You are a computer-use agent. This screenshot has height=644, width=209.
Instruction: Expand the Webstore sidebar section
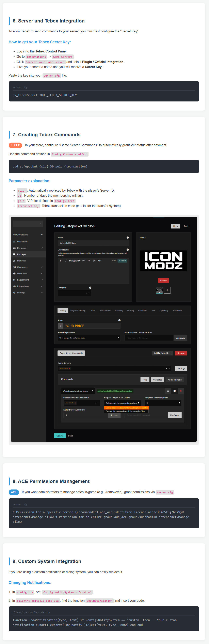42,274
